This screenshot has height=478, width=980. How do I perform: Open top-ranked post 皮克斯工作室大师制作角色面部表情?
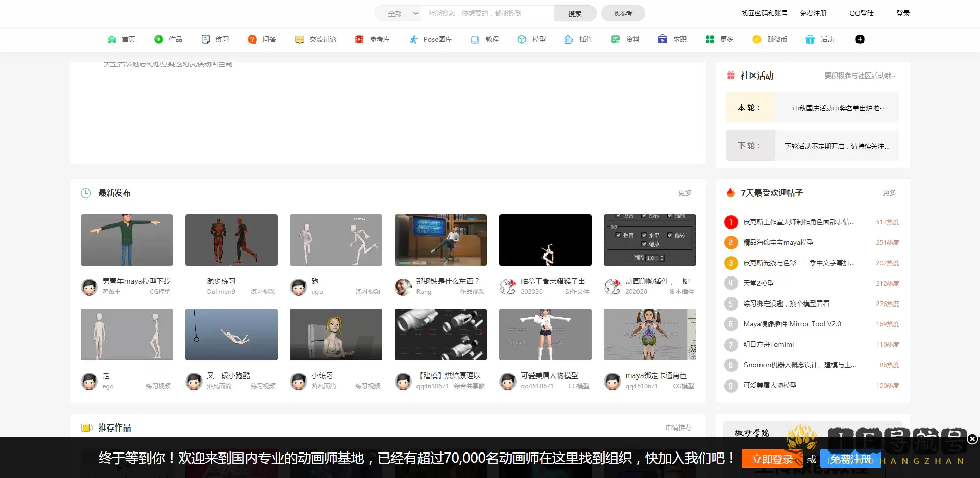coord(798,222)
